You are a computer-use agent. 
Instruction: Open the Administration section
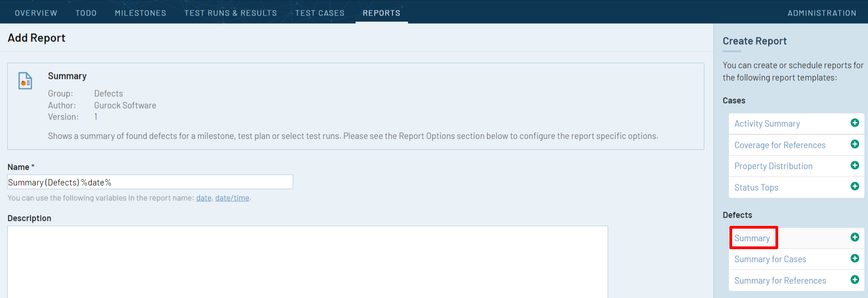point(822,12)
